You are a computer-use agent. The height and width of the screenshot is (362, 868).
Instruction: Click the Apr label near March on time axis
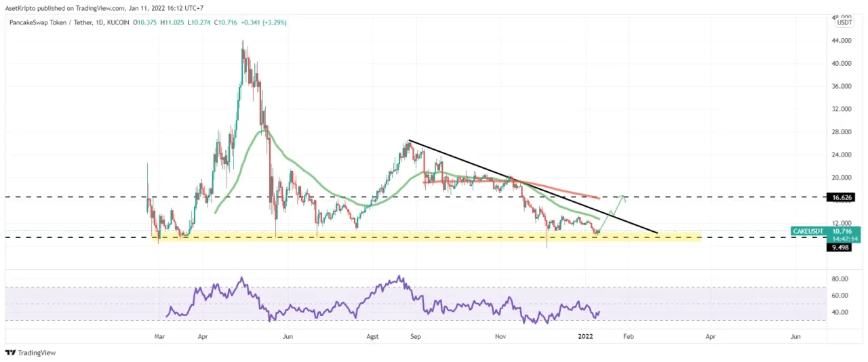(202, 336)
